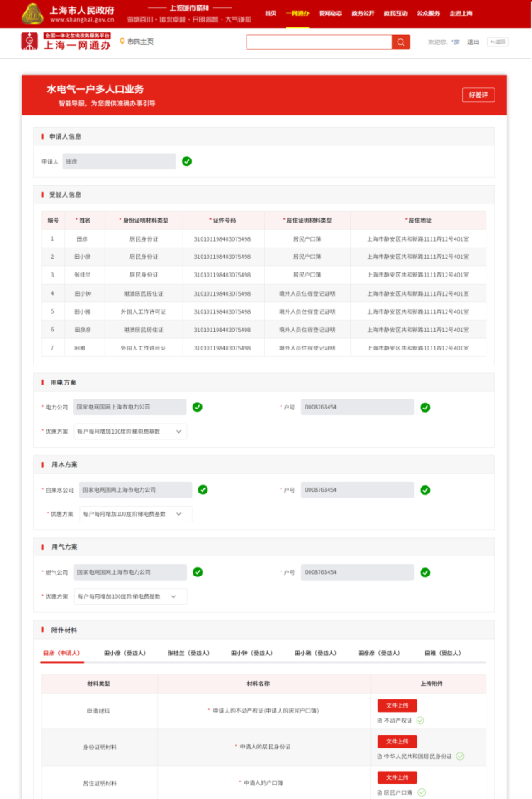The image size is (532, 799).
Task: Click 外国人工作许可证 cell in row 5
Action: click(x=143, y=311)
